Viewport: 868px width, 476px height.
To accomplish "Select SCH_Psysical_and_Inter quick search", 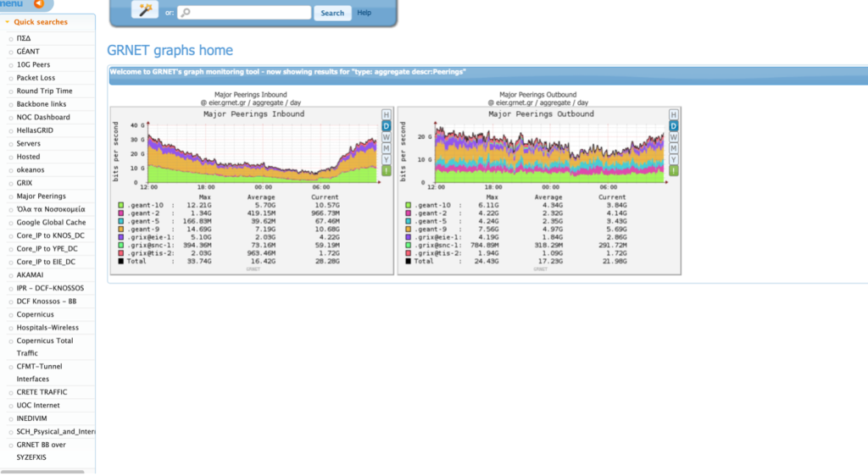I will pyautogui.click(x=55, y=432).
